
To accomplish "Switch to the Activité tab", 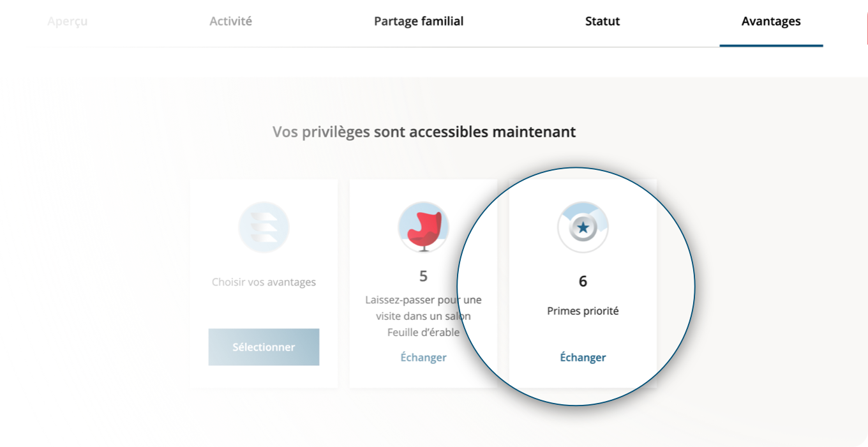I will (230, 21).
